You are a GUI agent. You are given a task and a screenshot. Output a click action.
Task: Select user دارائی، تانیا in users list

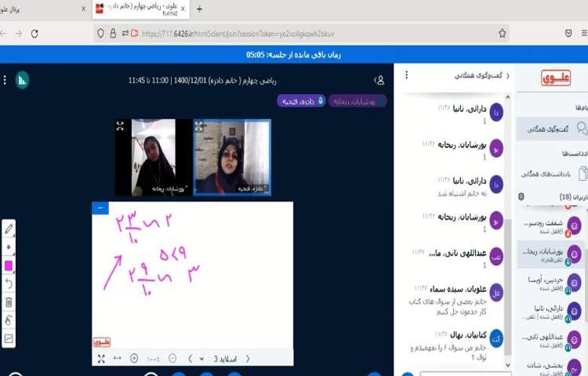[552, 312]
